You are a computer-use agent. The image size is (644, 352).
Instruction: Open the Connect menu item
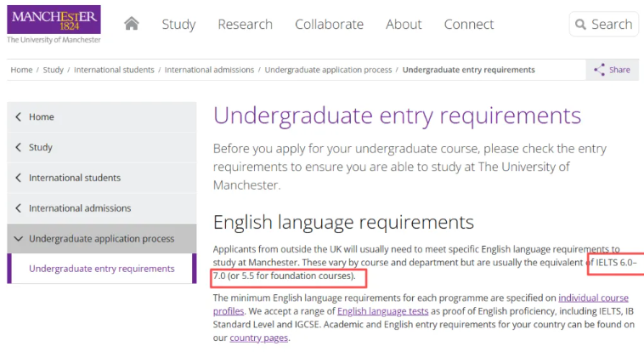[468, 24]
